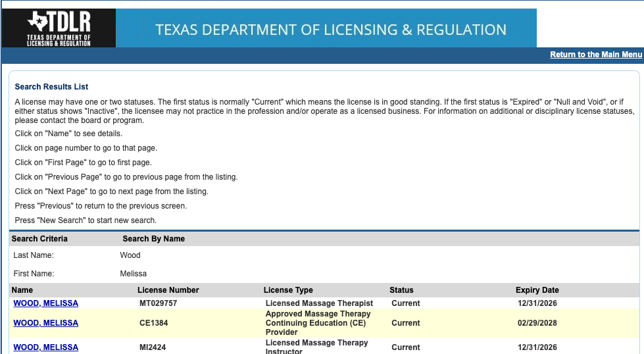Open WOOD, MELISSA details for license MI2424
644x354 pixels.
point(45,347)
